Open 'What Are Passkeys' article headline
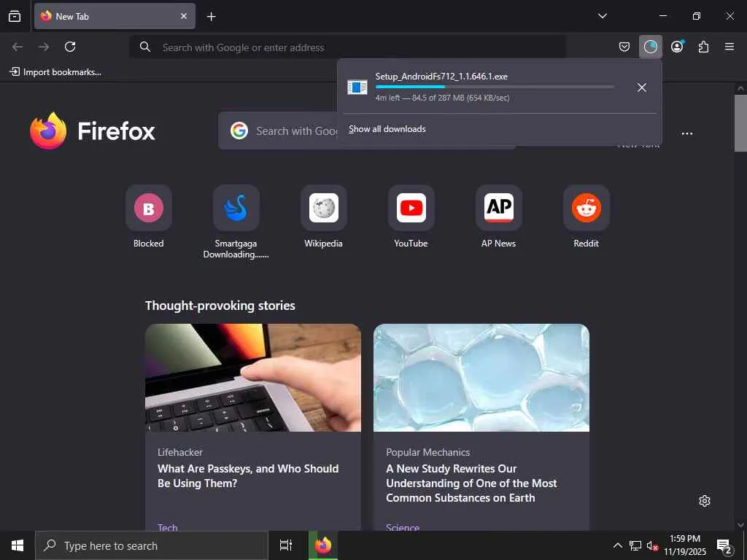 pos(248,475)
